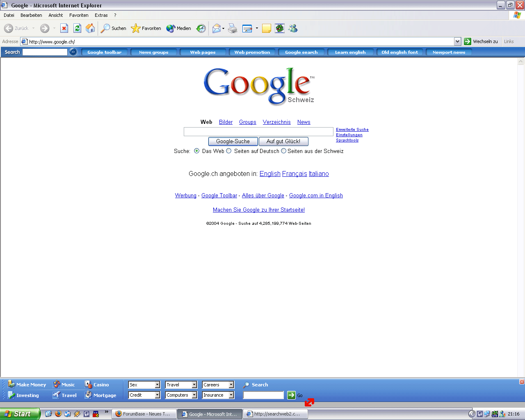
Task: Click the Firefox quick launch icon
Action: tap(58, 414)
